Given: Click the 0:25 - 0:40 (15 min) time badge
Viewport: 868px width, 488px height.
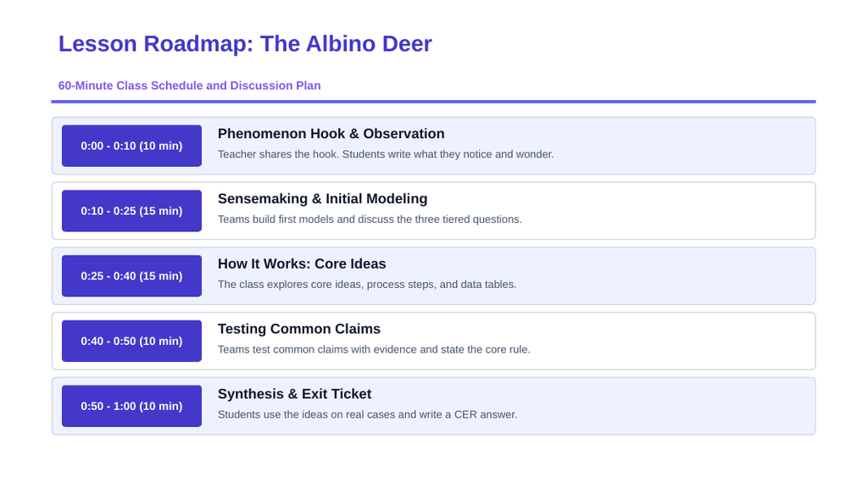Looking at the screenshot, I should point(131,275).
